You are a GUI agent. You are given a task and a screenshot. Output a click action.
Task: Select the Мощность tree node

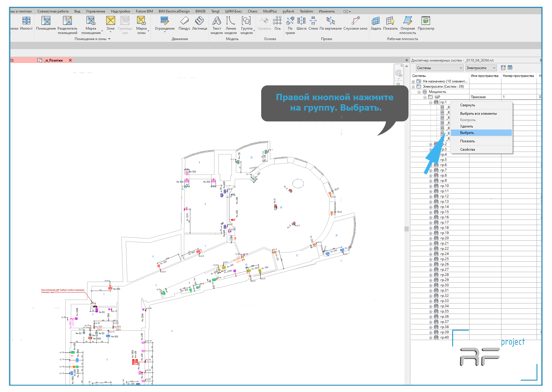437,92
